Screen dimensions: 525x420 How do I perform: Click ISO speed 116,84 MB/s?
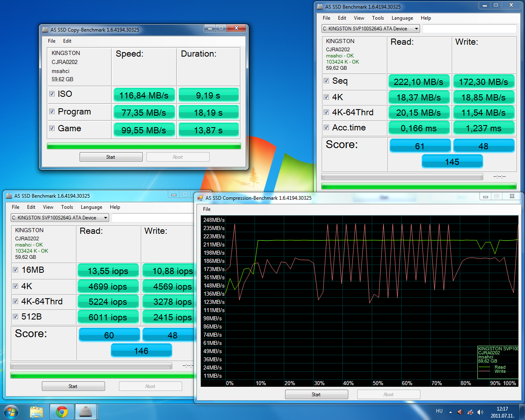pos(144,95)
